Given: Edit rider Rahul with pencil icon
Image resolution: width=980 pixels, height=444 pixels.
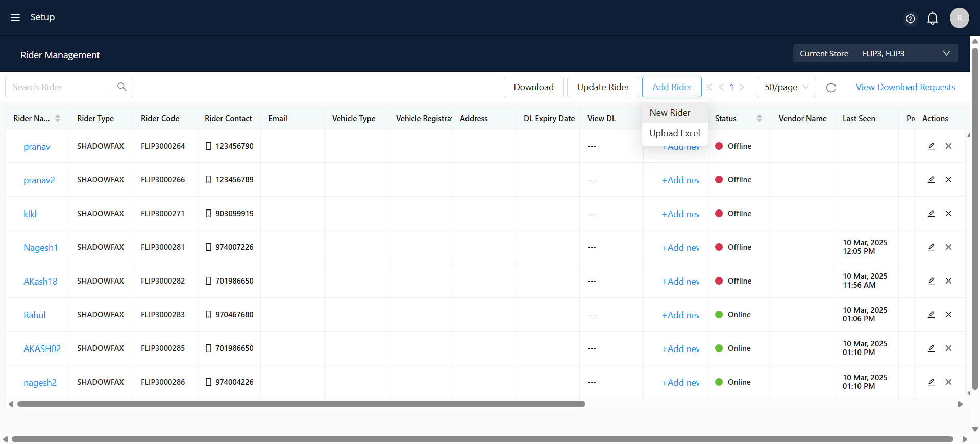Looking at the screenshot, I should coord(931,315).
